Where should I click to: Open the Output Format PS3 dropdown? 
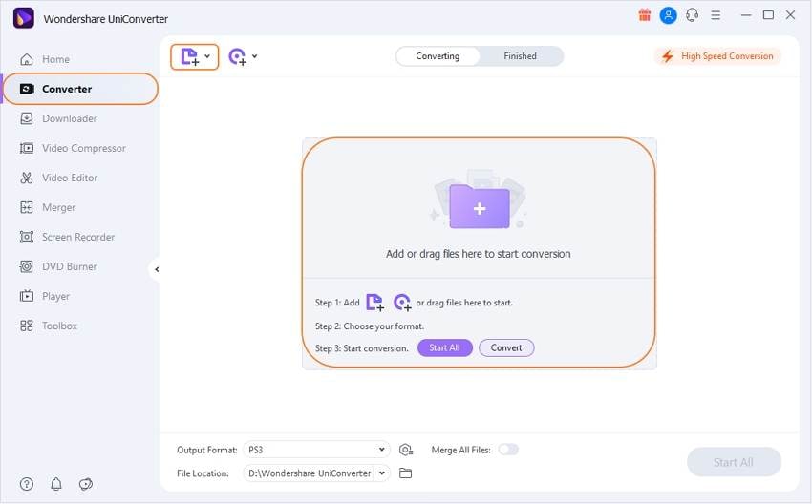316,450
